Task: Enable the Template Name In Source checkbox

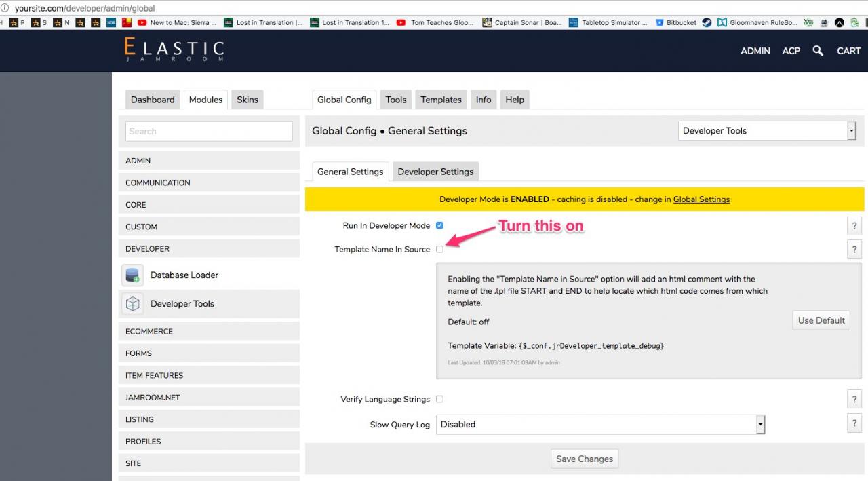Action: (439, 249)
